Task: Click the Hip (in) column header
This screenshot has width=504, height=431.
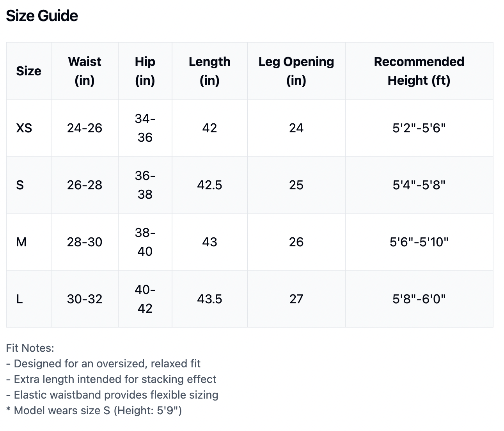Action: coord(145,71)
